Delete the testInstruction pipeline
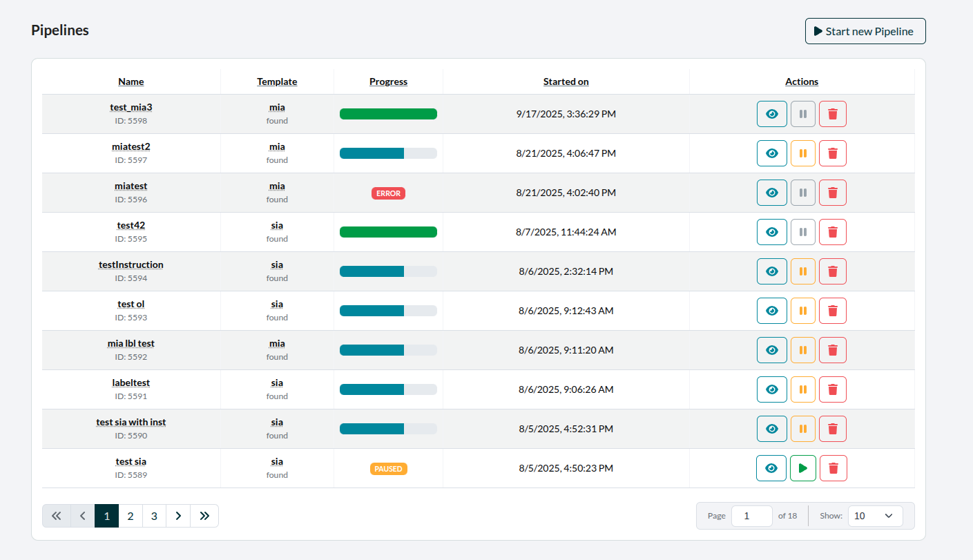Screen dimensions: 973x560 pyautogui.click(x=832, y=271)
